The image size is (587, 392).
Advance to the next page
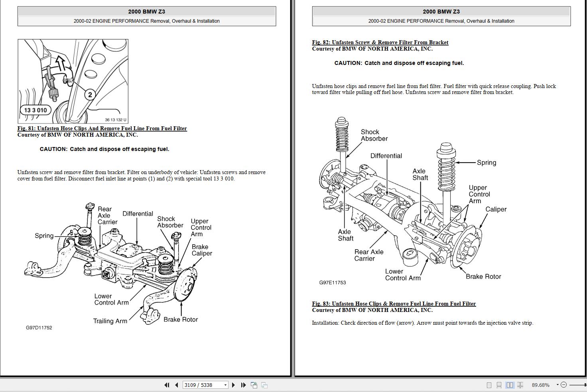234,385
